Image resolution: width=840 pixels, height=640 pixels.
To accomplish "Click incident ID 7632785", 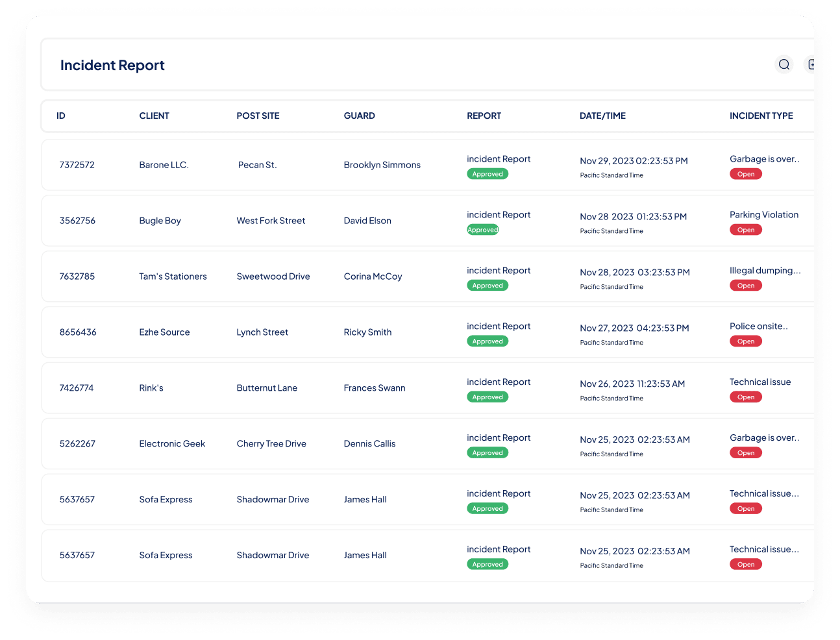I will [77, 276].
